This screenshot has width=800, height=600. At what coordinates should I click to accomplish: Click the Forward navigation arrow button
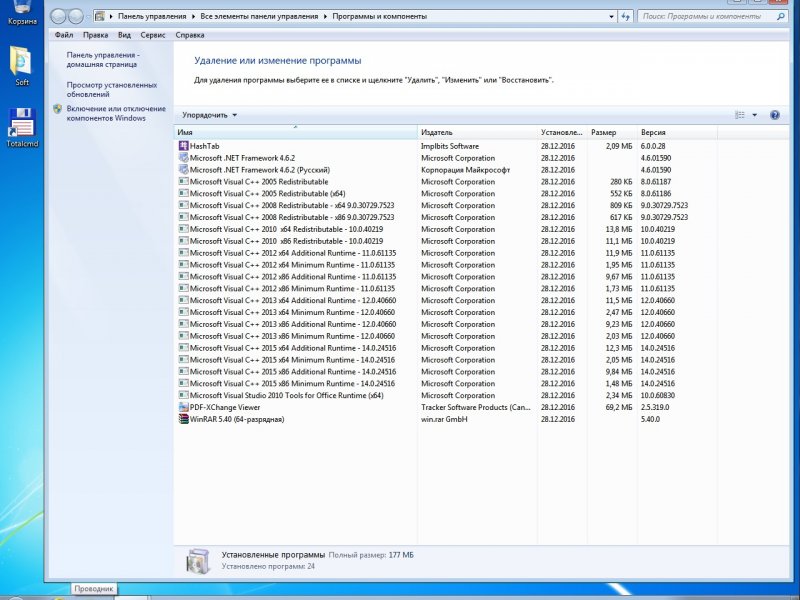[76, 16]
